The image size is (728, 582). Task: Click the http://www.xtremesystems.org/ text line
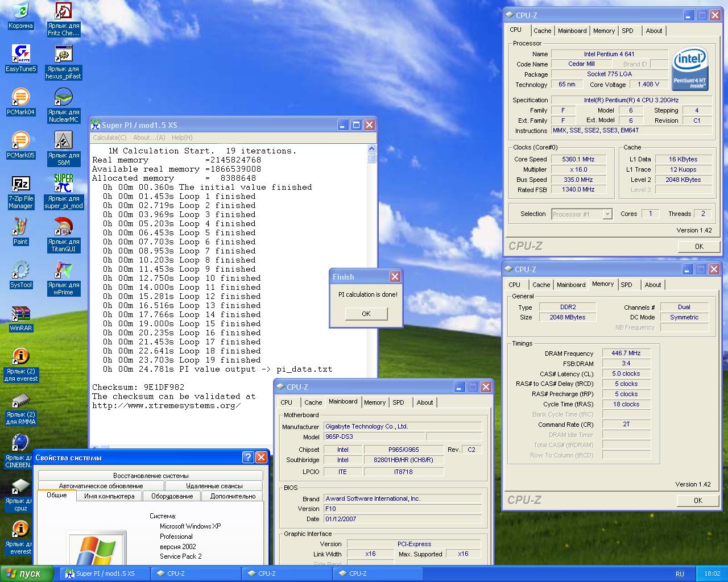[x=167, y=405]
